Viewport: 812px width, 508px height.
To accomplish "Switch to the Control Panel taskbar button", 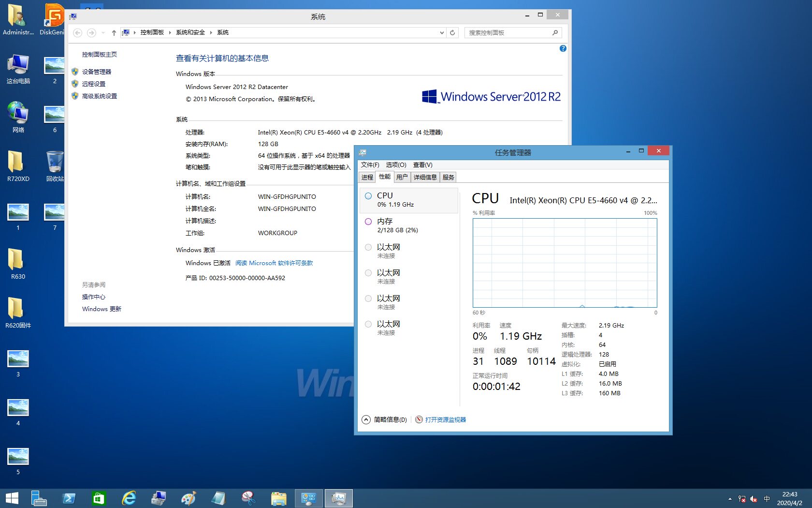I will [308, 498].
